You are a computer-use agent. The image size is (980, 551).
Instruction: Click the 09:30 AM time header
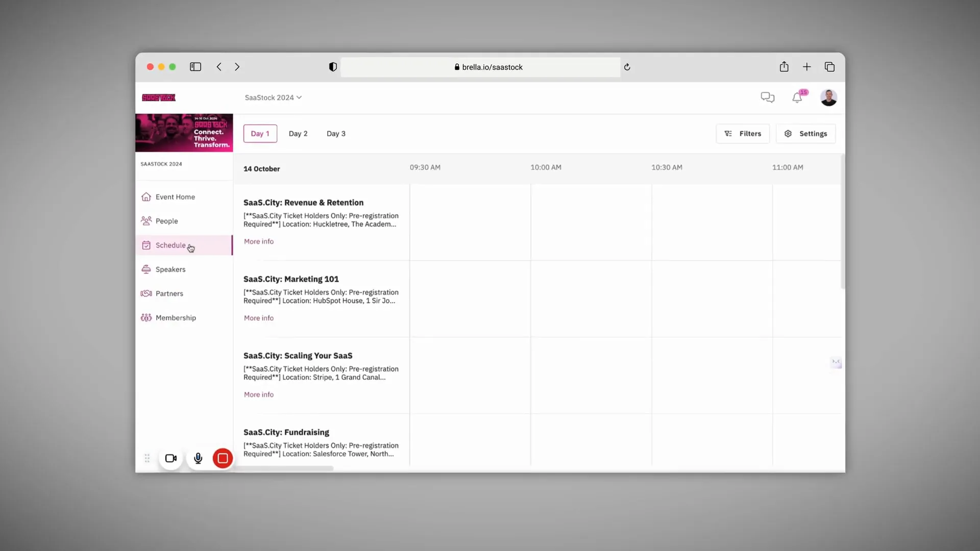425,167
